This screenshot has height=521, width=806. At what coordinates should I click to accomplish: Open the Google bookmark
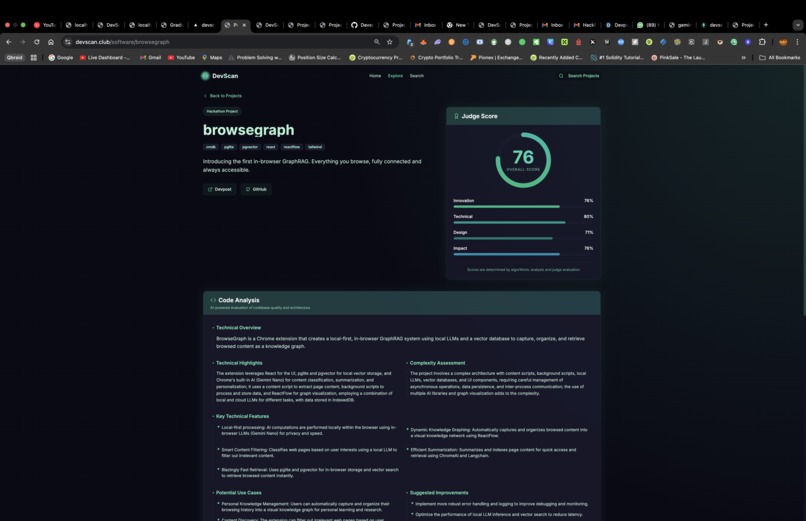(x=61, y=58)
